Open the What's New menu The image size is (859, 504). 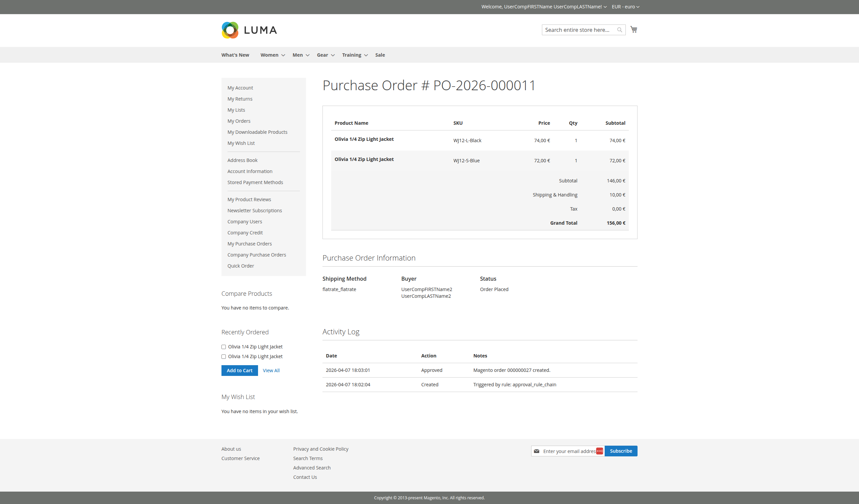(235, 55)
